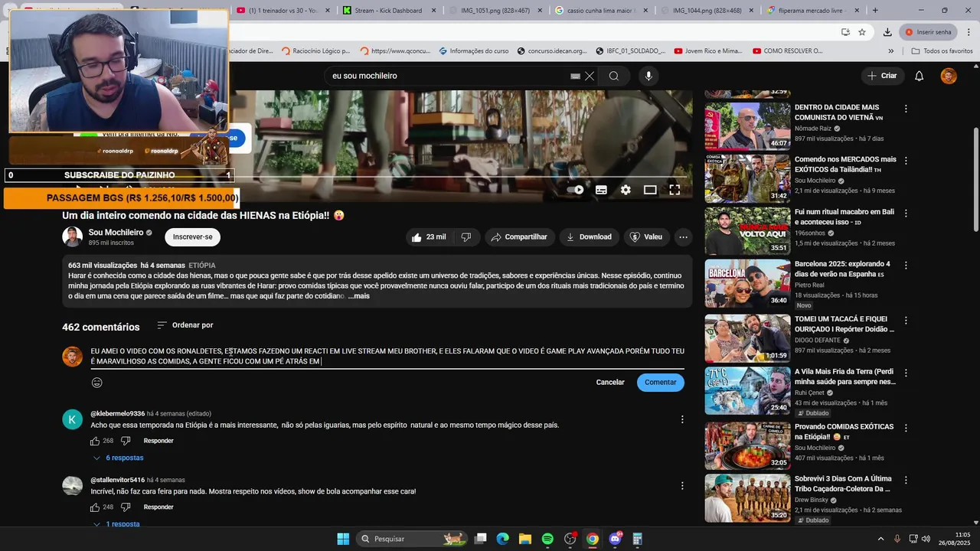This screenshot has width=980, height=551.
Task: Open the Jovem Rico e Mima bookmark
Action: click(x=708, y=51)
